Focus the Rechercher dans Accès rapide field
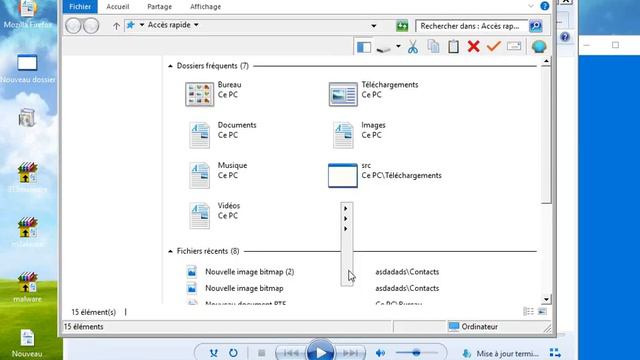This screenshot has width=640, height=360. pos(471,26)
